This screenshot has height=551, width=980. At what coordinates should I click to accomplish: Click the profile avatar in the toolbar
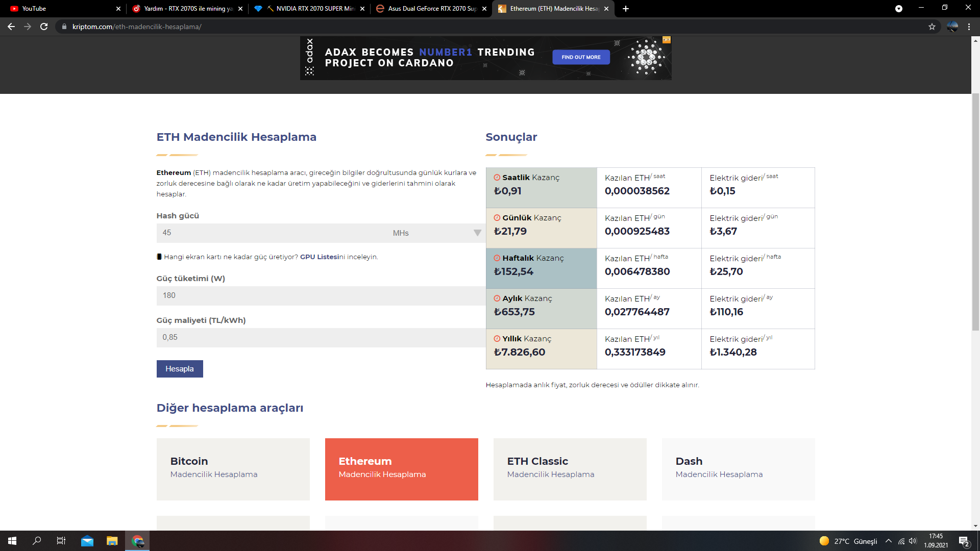point(952,27)
